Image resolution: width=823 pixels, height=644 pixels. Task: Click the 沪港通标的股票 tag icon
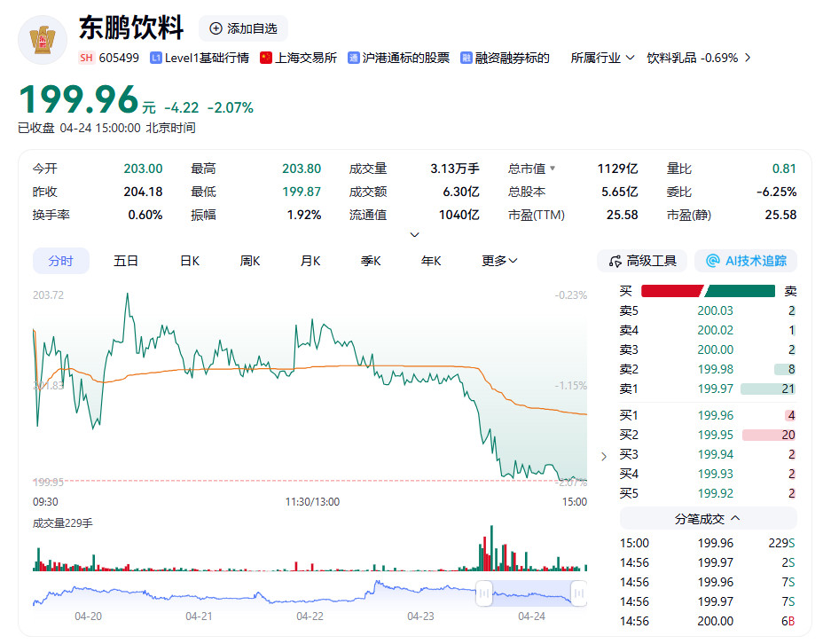354,58
